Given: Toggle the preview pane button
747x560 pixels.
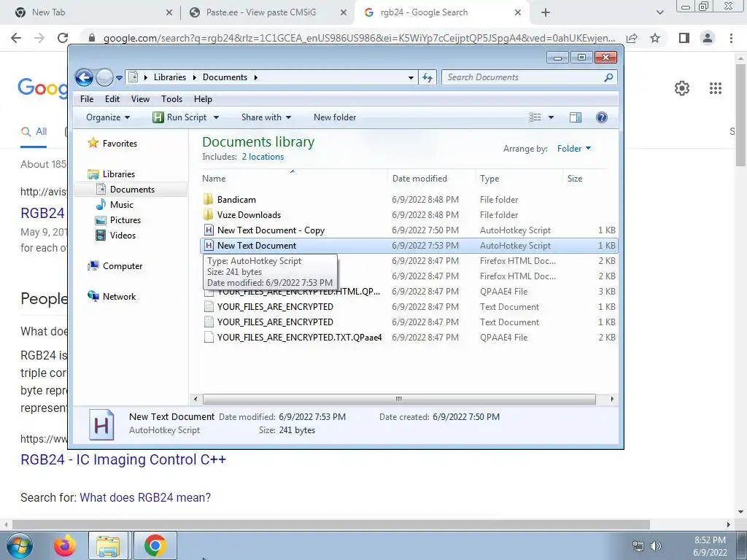Looking at the screenshot, I should (576, 117).
